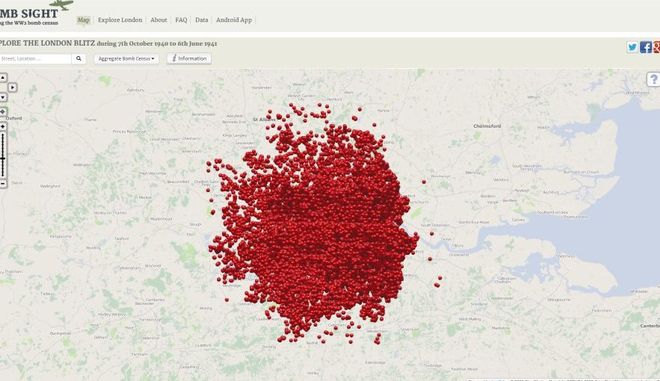660x381 pixels.
Task: Click the zoom level slider bar
Action: (3, 155)
